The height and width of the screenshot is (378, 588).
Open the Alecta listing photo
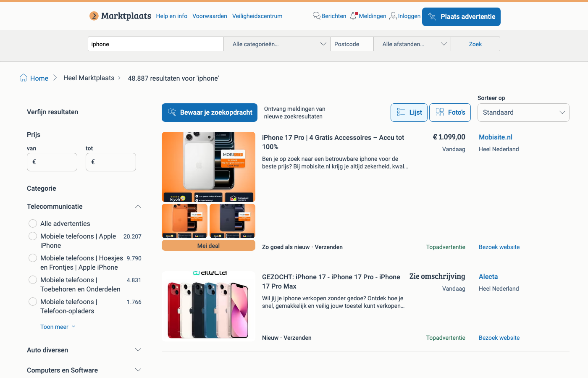(208, 306)
